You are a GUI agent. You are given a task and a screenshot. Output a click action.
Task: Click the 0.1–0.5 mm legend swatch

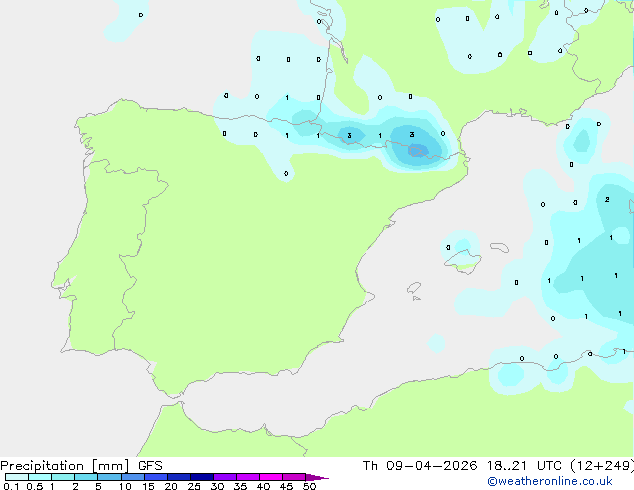tap(17, 477)
